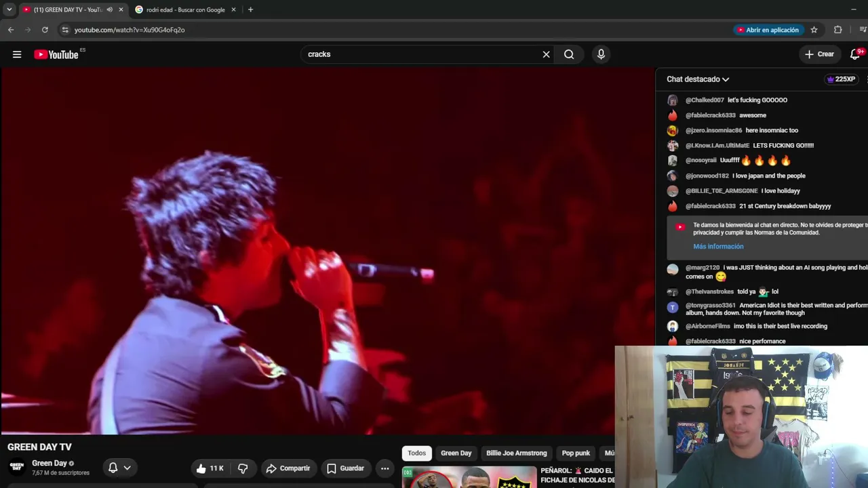Screen dimensions: 868x488
Task: Open the YouTube guide hamburger menu
Action: pyautogui.click(x=17, y=54)
